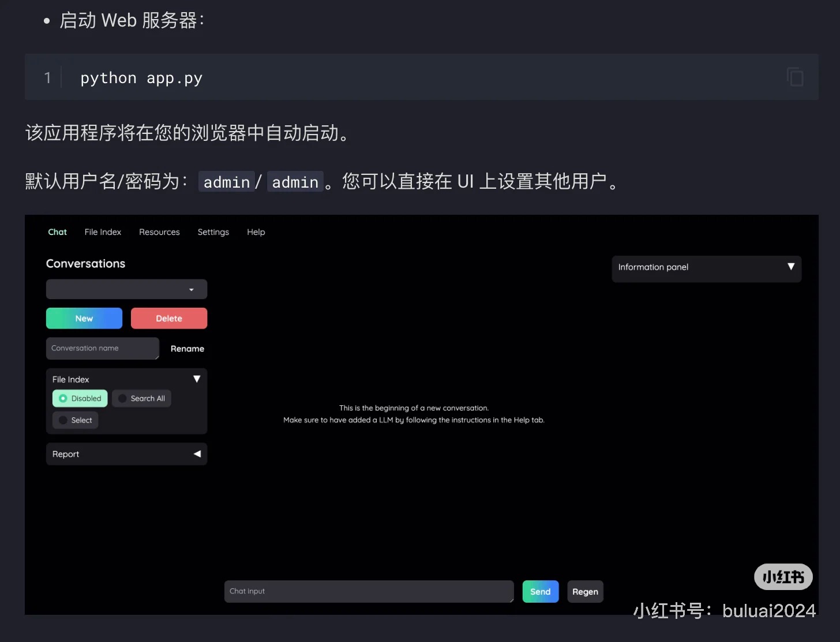This screenshot has width=840, height=642.
Task: Copy the python app.py code block
Action: tap(795, 77)
